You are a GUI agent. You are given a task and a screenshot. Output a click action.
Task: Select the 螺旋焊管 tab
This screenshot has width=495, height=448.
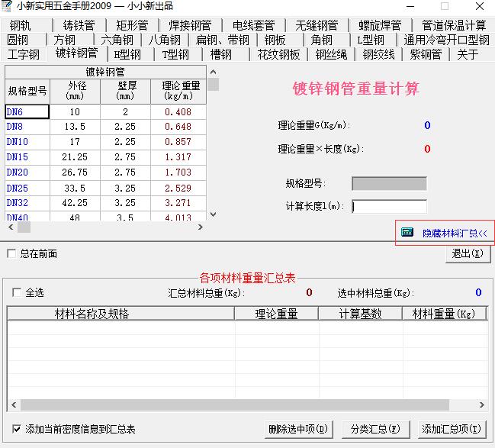(380, 25)
